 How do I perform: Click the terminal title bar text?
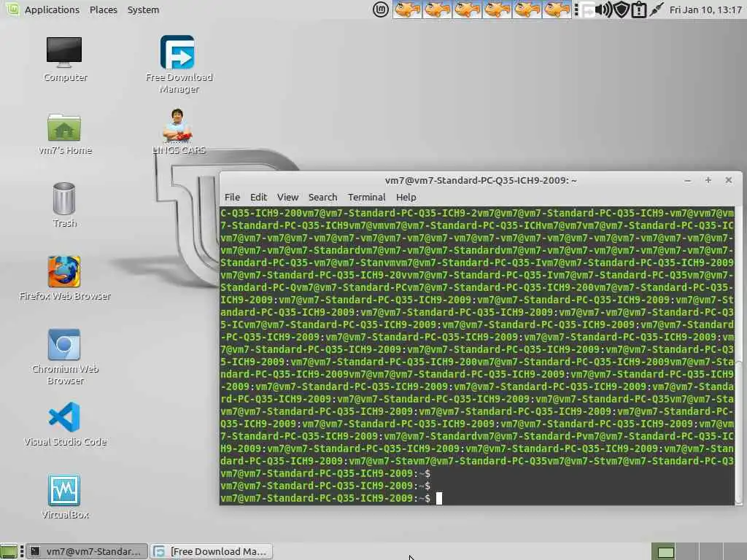[481, 181]
